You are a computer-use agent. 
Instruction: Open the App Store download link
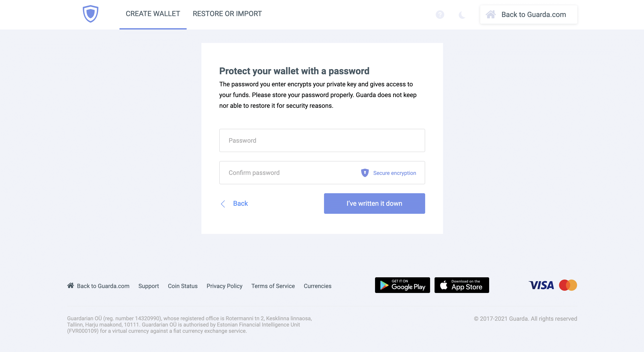462,285
